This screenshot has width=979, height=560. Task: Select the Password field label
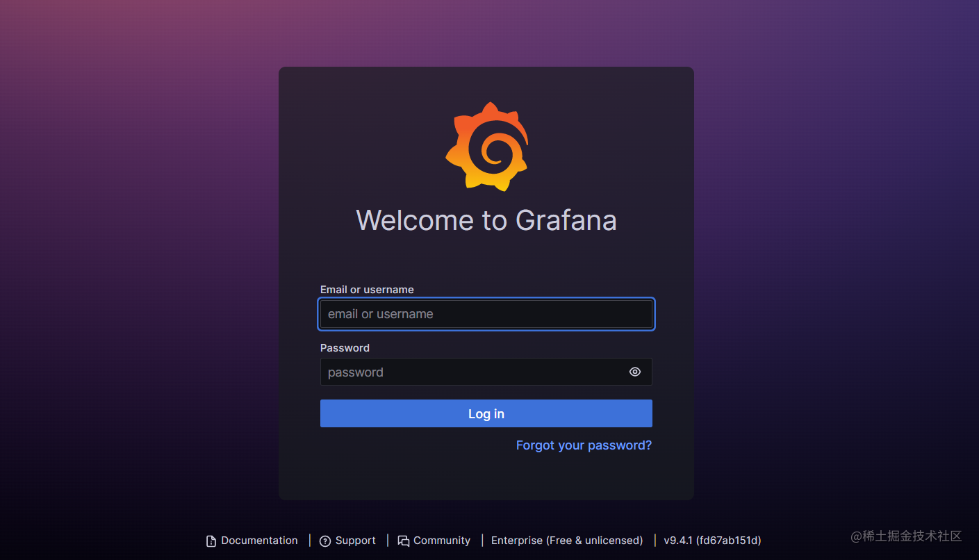click(x=345, y=347)
